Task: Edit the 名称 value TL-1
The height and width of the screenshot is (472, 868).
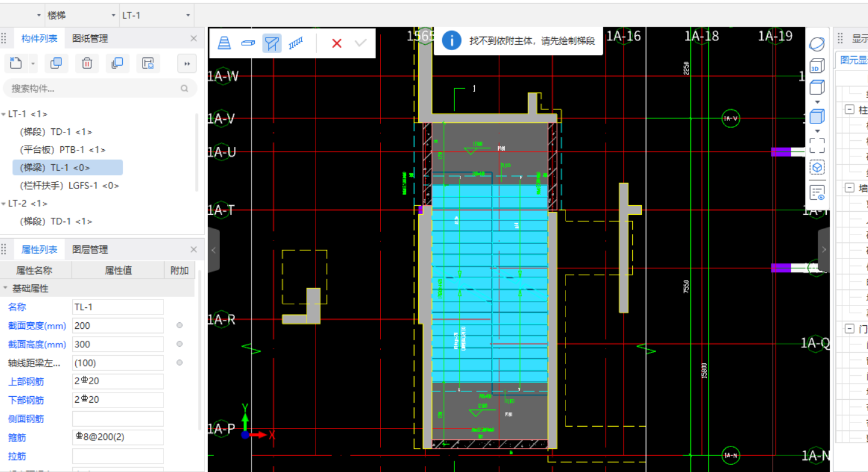Action: click(118, 307)
